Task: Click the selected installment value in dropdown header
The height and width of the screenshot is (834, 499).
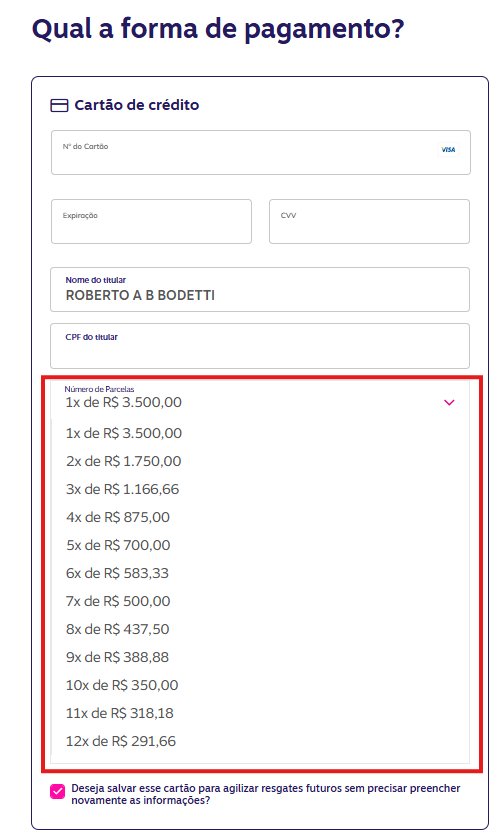Action: (x=123, y=403)
